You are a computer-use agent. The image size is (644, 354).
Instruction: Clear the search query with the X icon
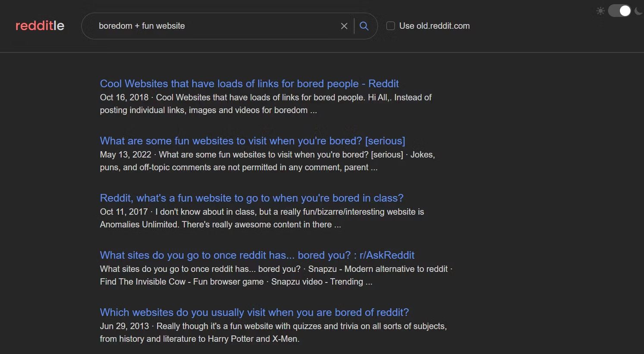pos(344,26)
